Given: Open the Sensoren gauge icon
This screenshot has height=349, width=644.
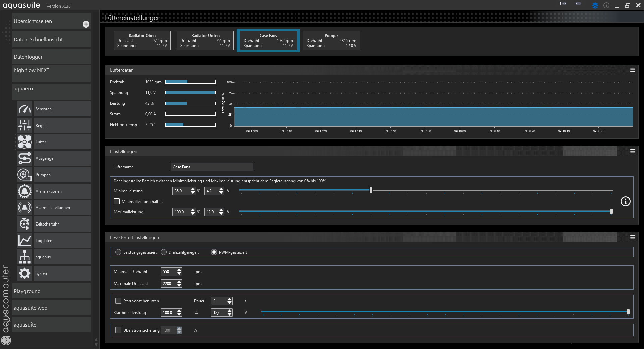Looking at the screenshot, I should tap(24, 109).
